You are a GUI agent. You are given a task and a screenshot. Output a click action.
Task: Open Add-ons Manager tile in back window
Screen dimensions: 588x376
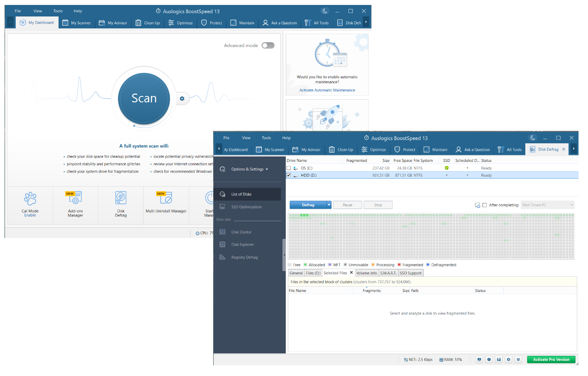(75, 204)
